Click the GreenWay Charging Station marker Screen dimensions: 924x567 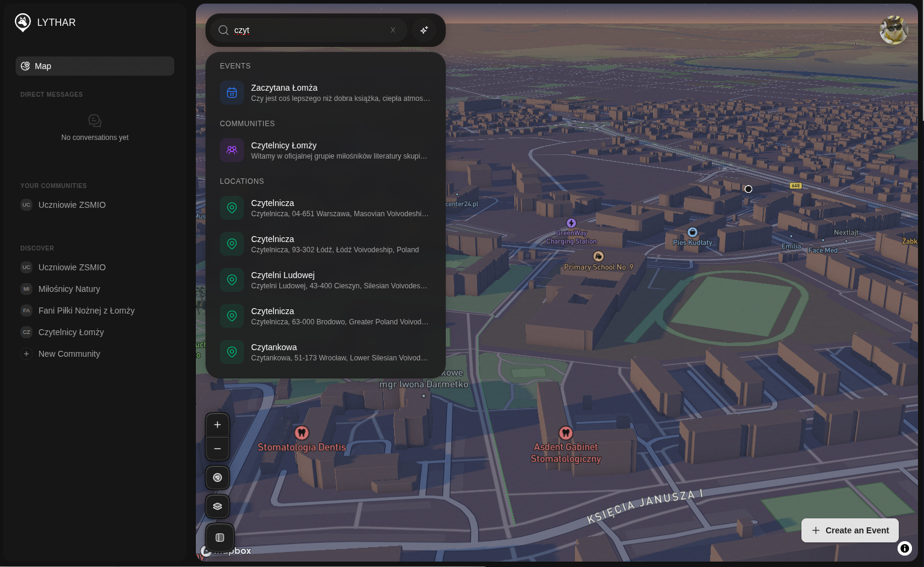coord(571,223)
